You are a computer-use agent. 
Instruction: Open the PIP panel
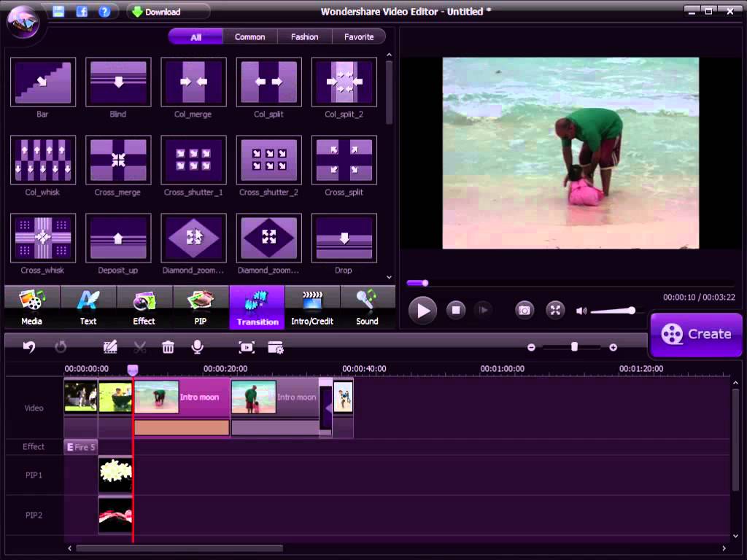coord(201,307)
